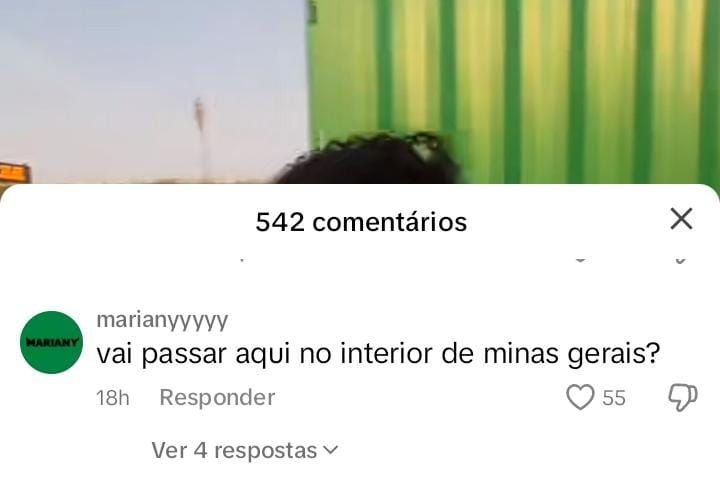Open the green MARIANY profile avatar
Image resolution: width=720 pixels, height=480 pixels.
51,342
